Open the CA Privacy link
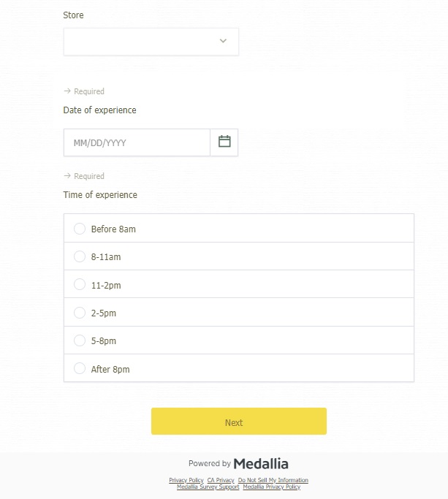Viewport: 448px width, 499px height. coord(221,480)
